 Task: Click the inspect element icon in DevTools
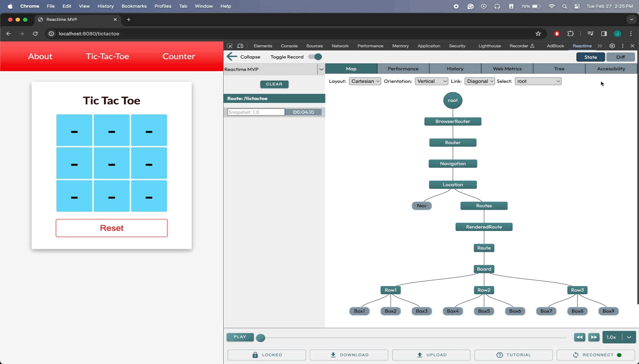tap(230, 46)
